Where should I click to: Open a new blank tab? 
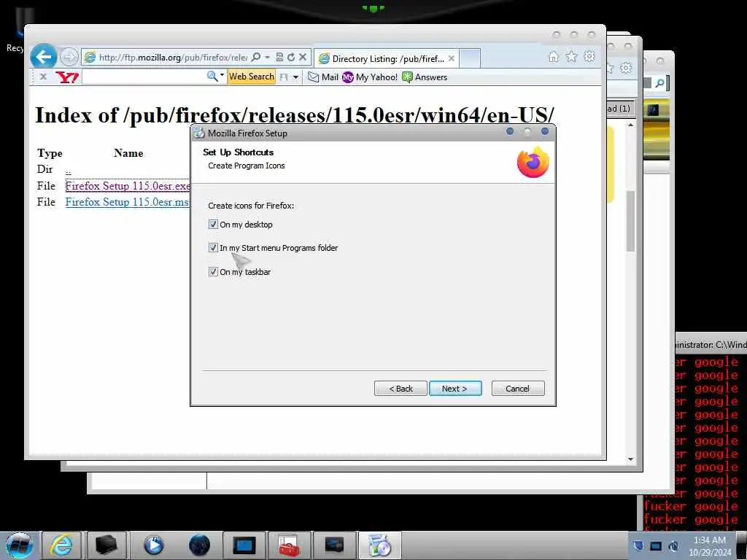[470, 58]
